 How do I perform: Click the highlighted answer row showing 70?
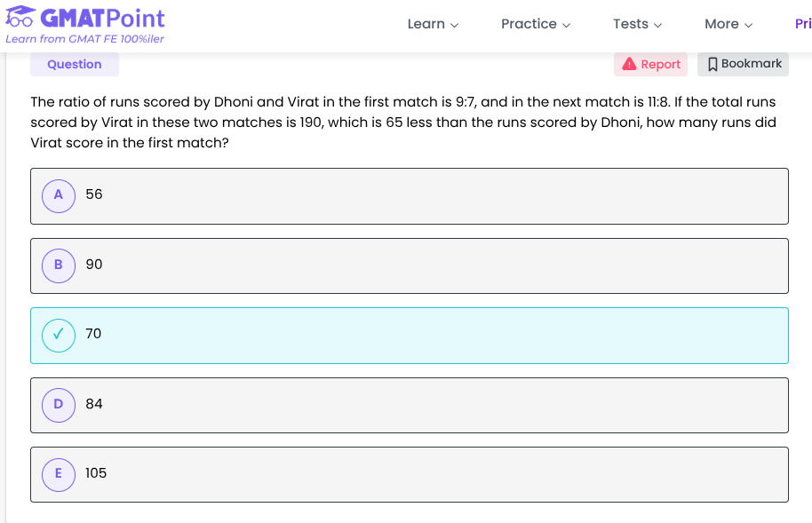coord(409,335)
